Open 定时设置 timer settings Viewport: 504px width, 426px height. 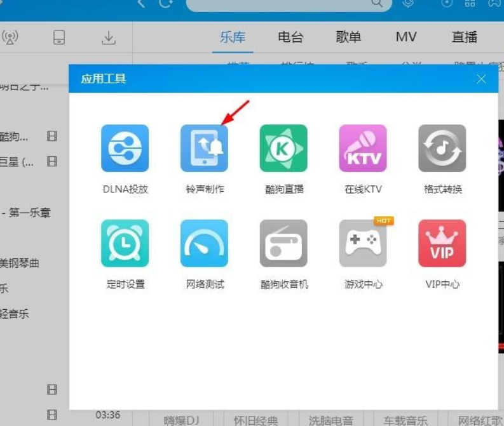click(125, 243)
